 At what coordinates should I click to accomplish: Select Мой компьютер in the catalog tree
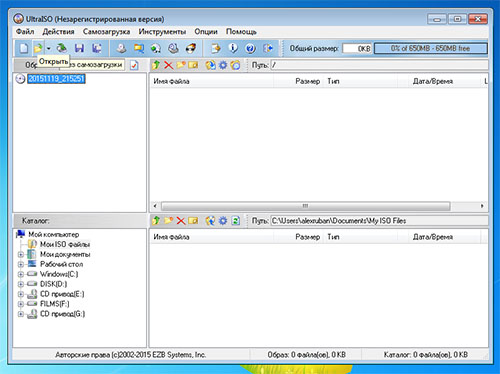(53, 234)
